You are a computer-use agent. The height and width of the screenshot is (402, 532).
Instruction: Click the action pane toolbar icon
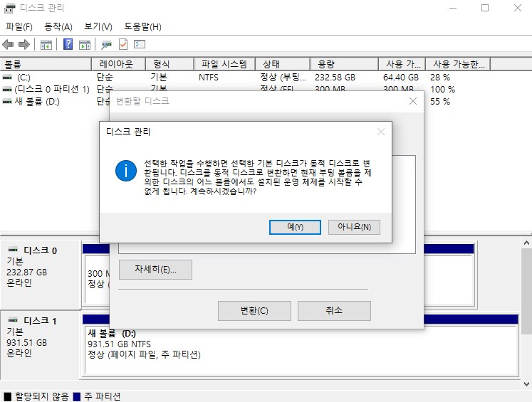pos(85,44)
